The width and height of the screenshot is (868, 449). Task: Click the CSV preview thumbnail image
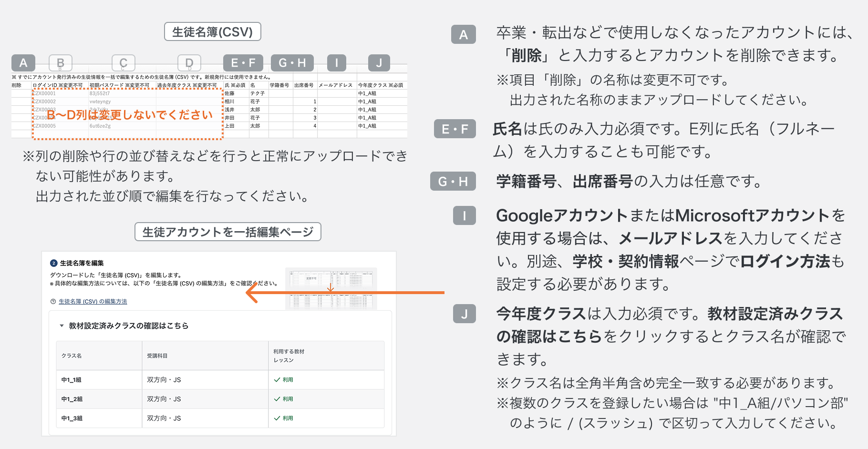[331, 289]
